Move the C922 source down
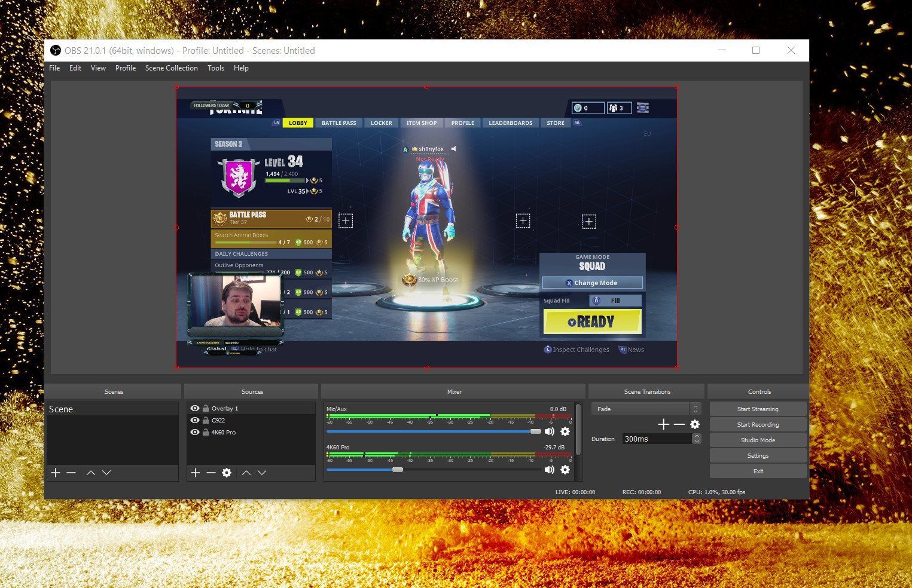This screenshot has height=588, width=912. click(262, 473)
